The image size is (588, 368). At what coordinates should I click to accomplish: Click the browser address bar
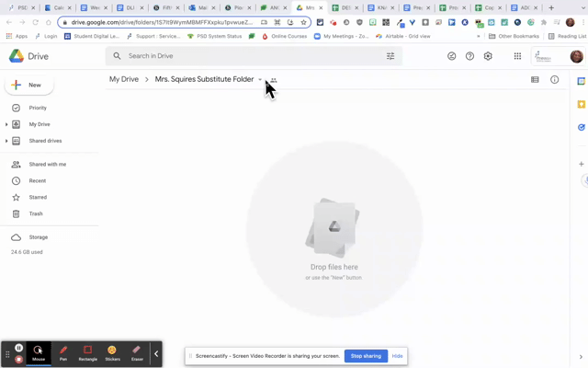162,22
